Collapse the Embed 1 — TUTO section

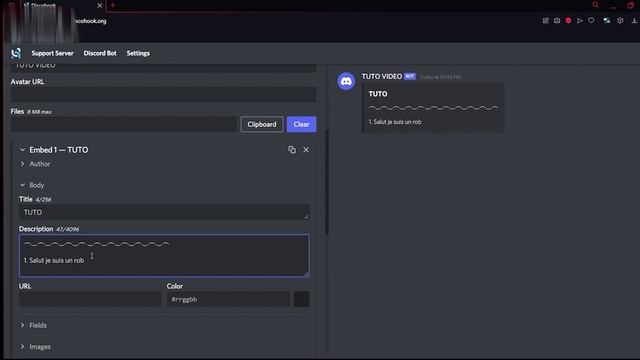point(22,150)
